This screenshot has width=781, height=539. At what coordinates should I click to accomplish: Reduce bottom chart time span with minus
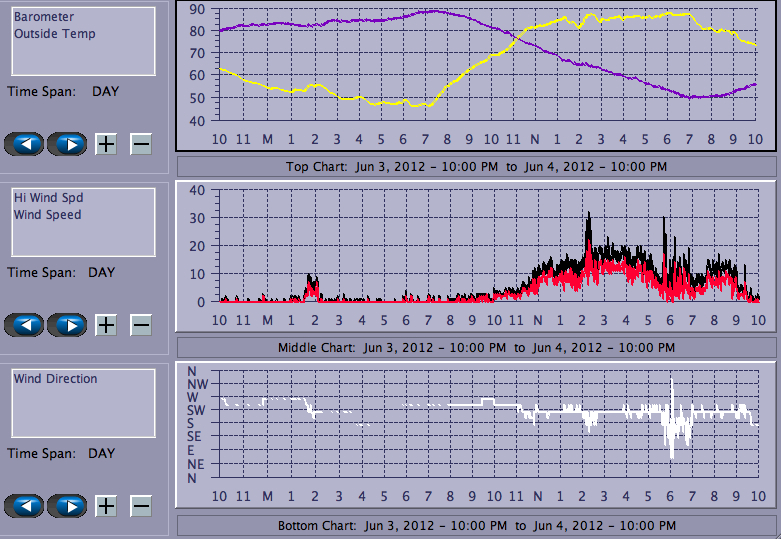coord(141,505)
